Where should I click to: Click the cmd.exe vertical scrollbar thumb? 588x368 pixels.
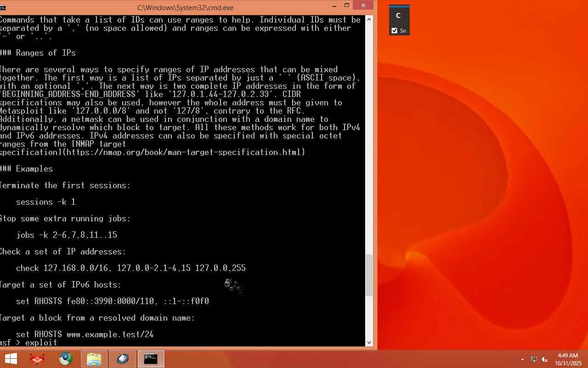click(369, 275)
